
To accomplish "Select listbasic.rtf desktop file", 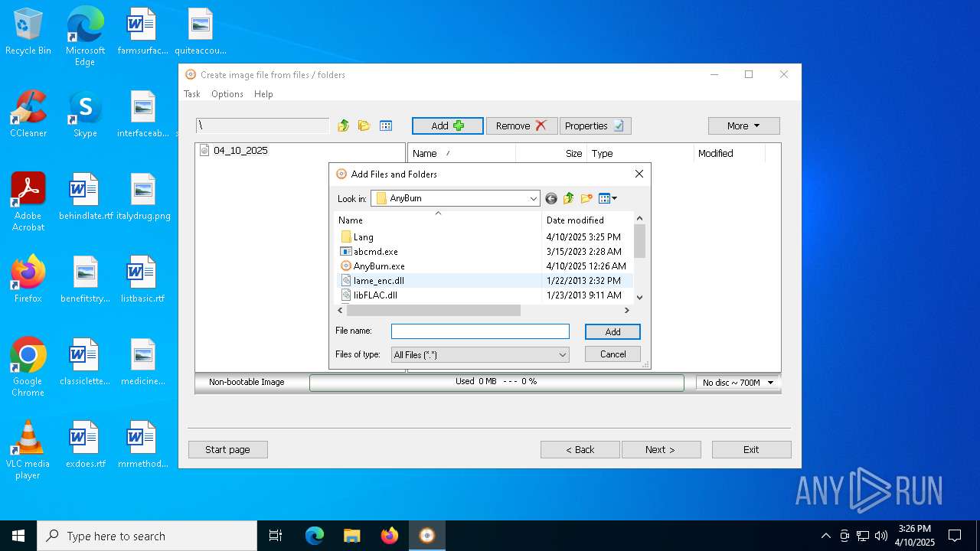I will [143, 279].
